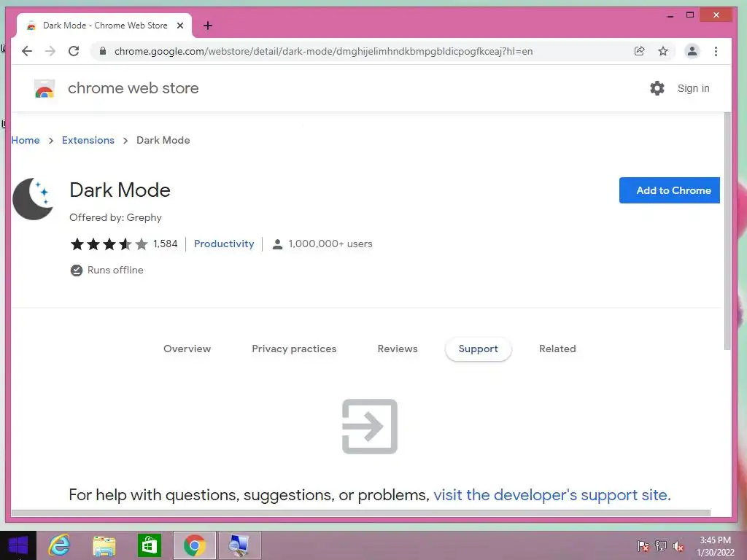This screenshot has width=747, height=560.
Task: Reload the Dark Mode page
Action: [x=74, y=51]
